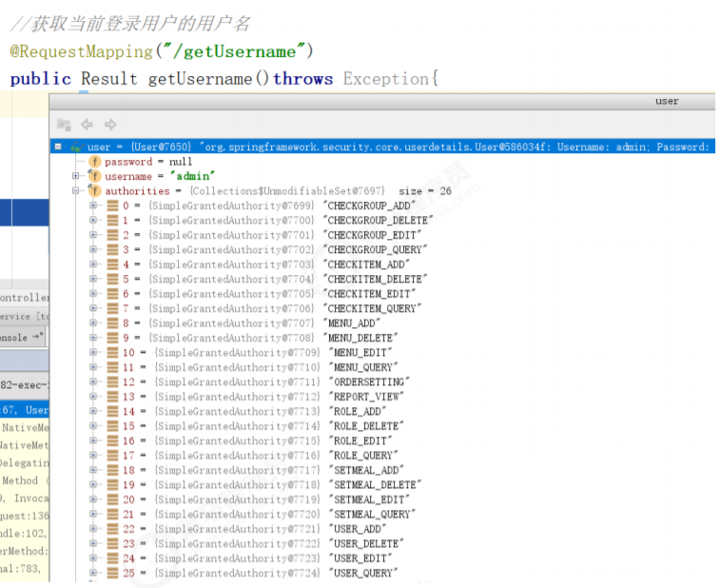Click the Exception class name in the code
The image size is (719, 588).
coord(385,78)
